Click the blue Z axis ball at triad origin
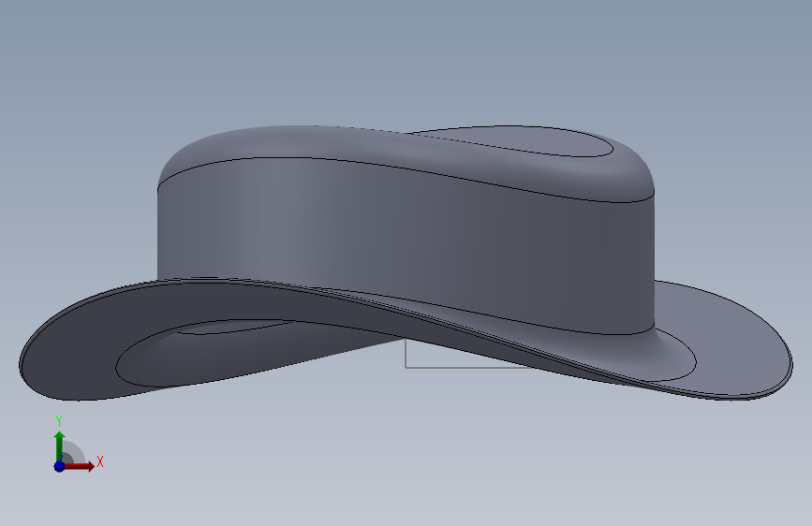Viewport: 812px width, 526px height. pyautogui.click(x=59, y=466)
